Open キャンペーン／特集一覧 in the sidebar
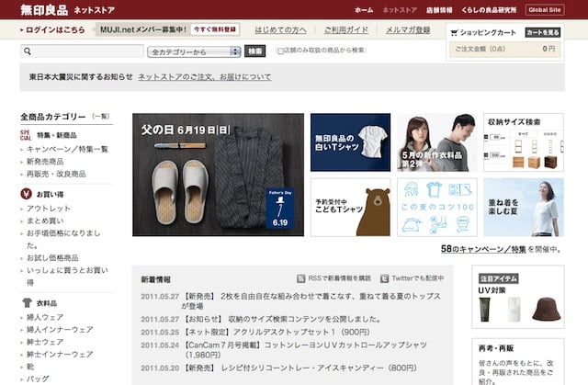588x385 pixels. point(67,149)
